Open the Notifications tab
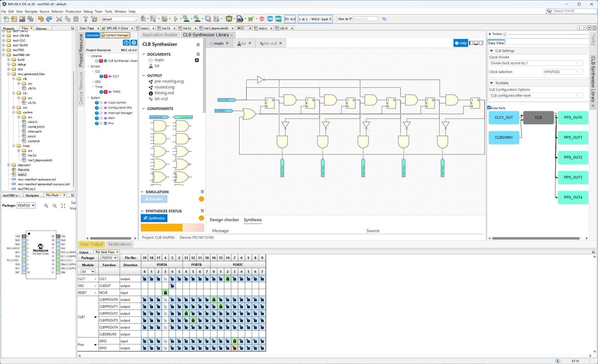The width and height of the screenshot is (598, 364). [120, 244]
